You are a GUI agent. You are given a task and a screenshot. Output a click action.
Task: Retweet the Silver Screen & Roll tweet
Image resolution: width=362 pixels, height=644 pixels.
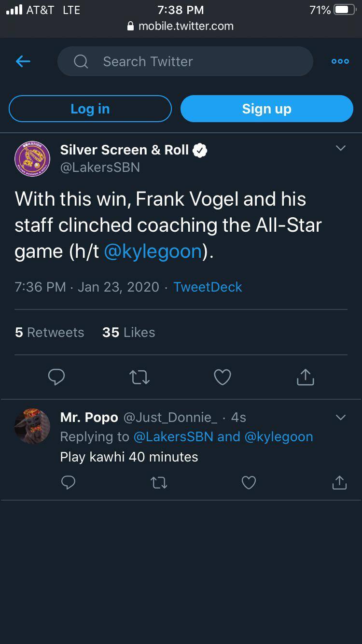(x=139, y=377)
